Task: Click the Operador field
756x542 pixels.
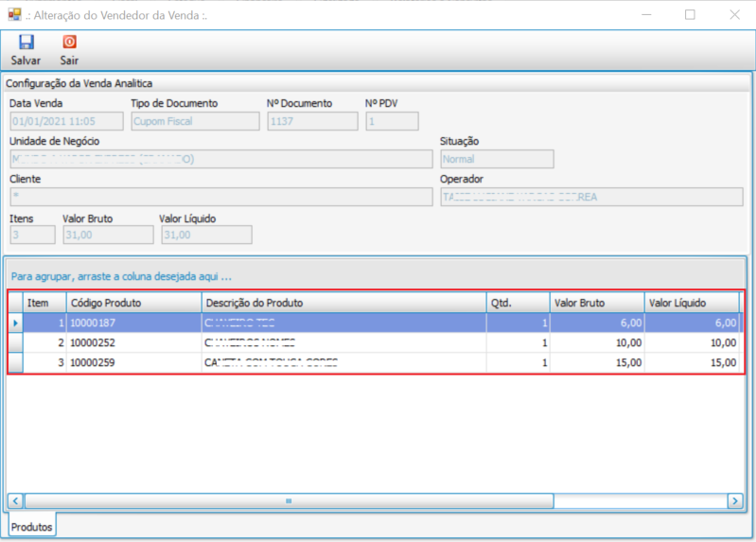Action: click(x=591, y=197)
